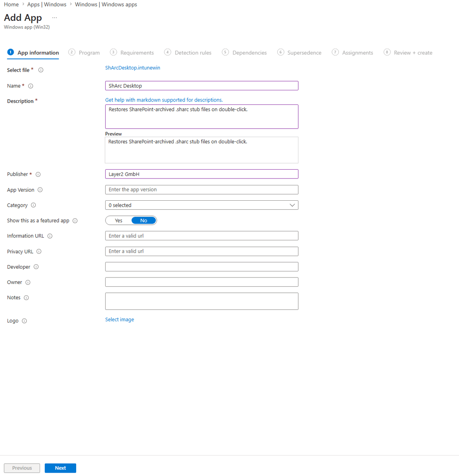Click the info icon next to App Version
Viewport: 459px width, 476px height.
(40, 190)
